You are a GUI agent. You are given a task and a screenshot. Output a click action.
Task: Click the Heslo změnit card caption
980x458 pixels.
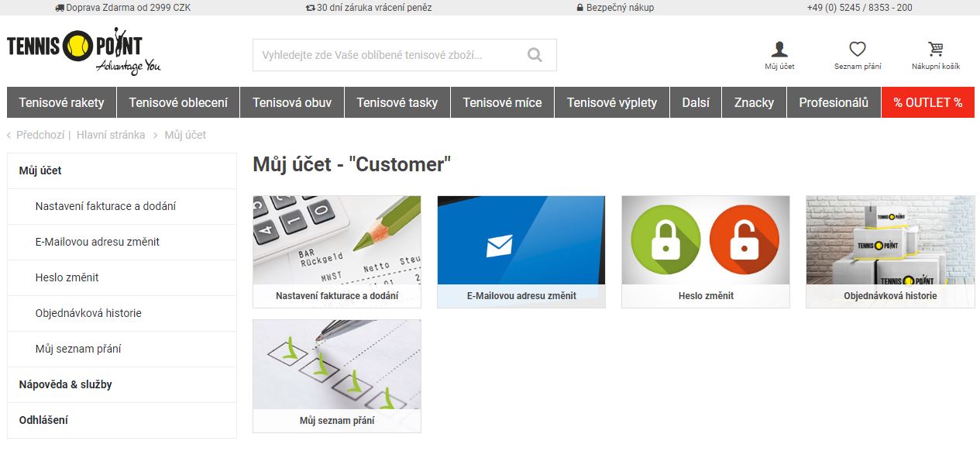[706, 296]
